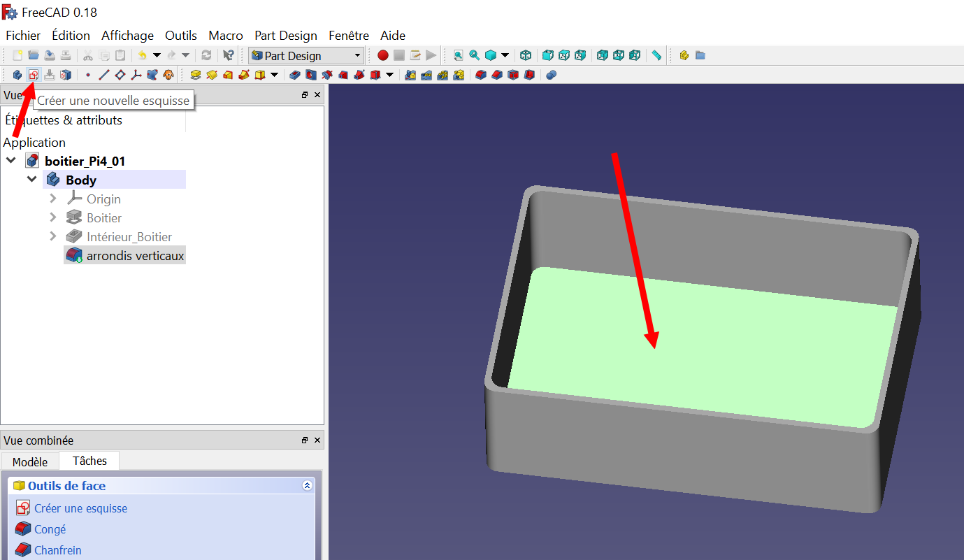Viewport: 964px width, 560px height.
Task: Open the Part Design menu
Action: coord(286,35)
